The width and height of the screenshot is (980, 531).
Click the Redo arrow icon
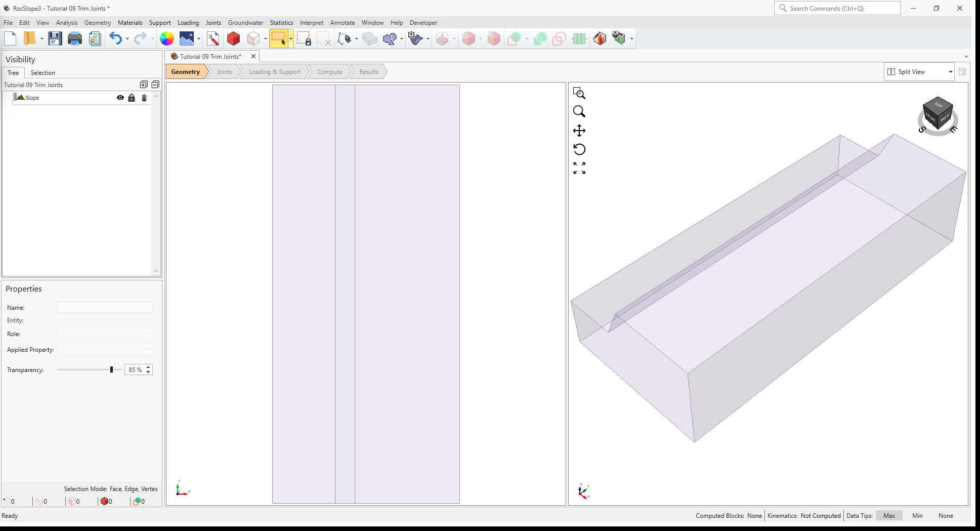(x=140, y=38)
